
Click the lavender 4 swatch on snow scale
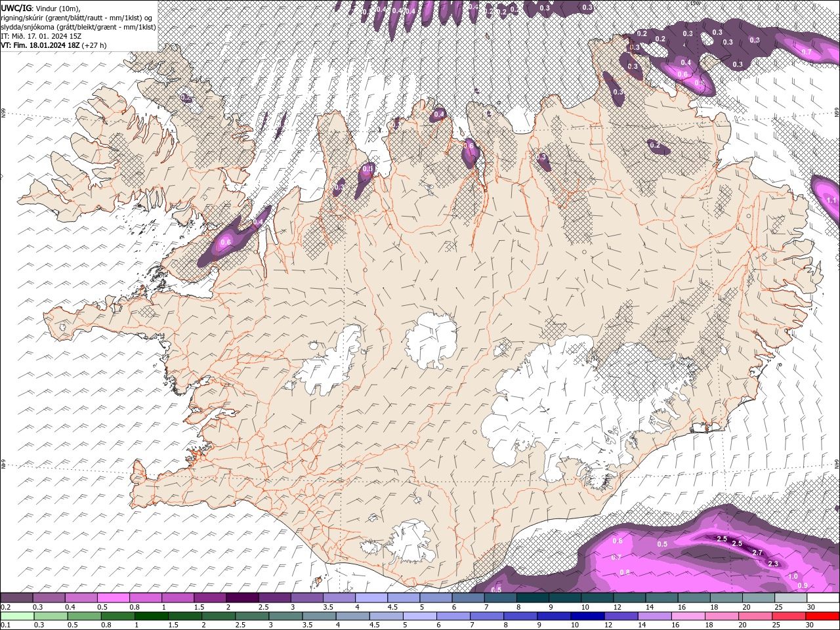point(370,598)
